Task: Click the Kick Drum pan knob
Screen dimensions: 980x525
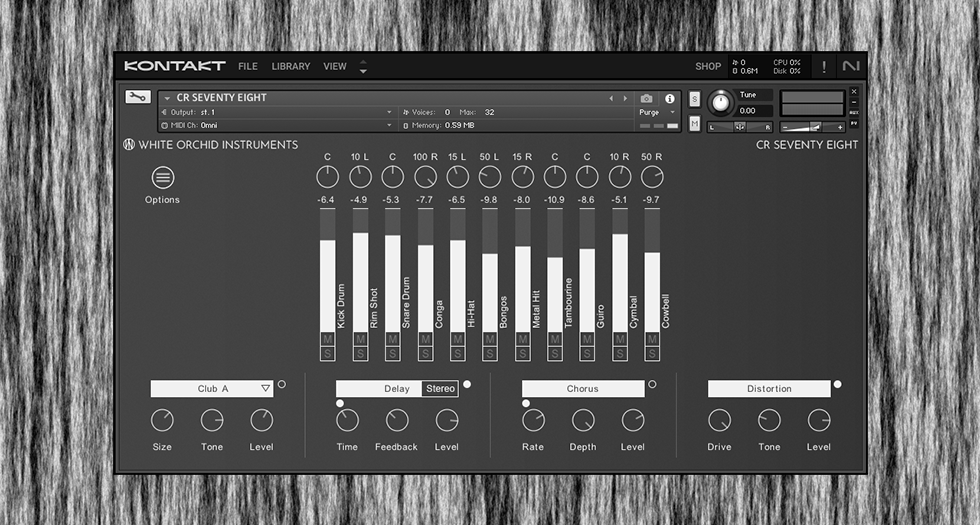Action: coord(328,177)
